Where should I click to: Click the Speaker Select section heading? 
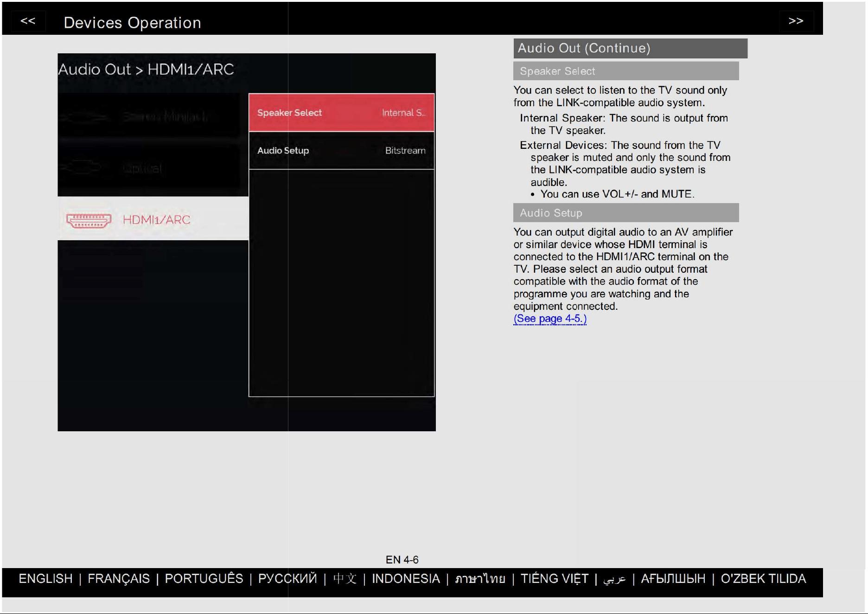click(x=626, y=71)
